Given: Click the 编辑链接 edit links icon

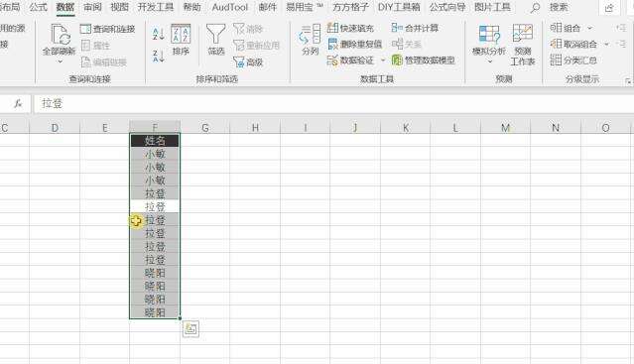Looking at the screenshot, I should 85,62.
